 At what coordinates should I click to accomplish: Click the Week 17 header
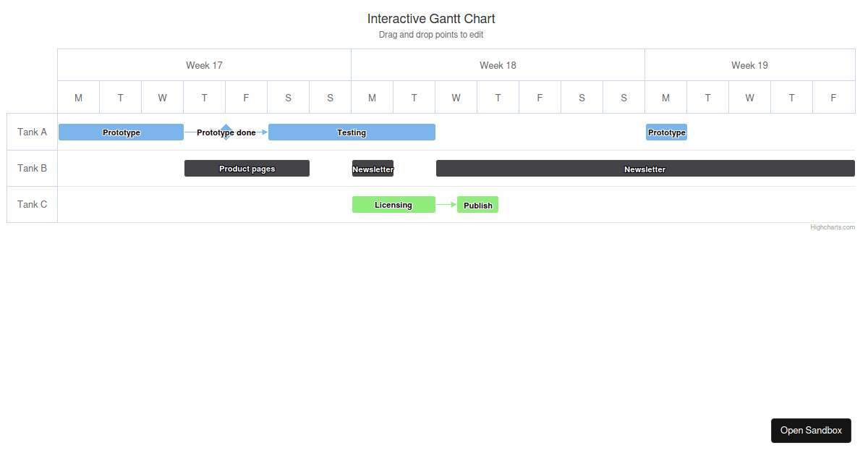(204, 65)
